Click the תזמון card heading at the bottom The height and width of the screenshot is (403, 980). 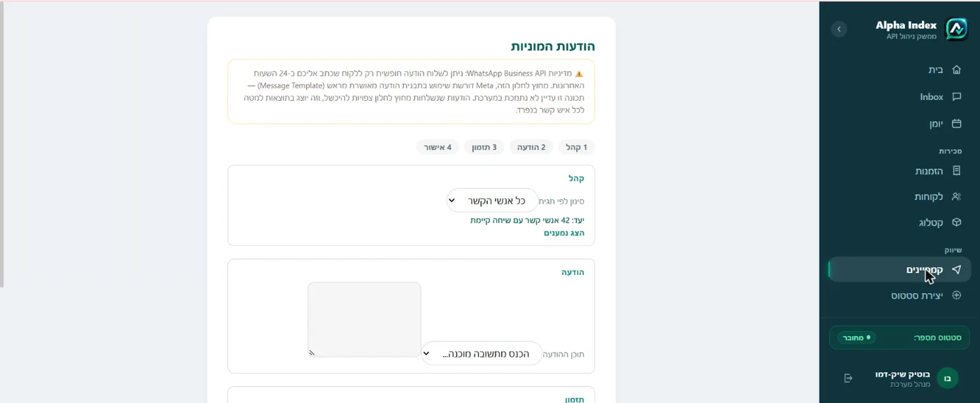(575, 399)
